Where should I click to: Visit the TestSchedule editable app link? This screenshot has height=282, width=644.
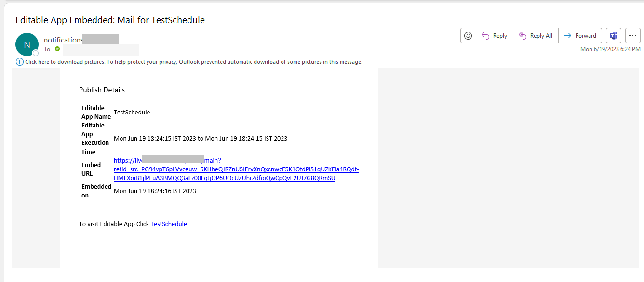pyautogui.click(x=169, y=224)
